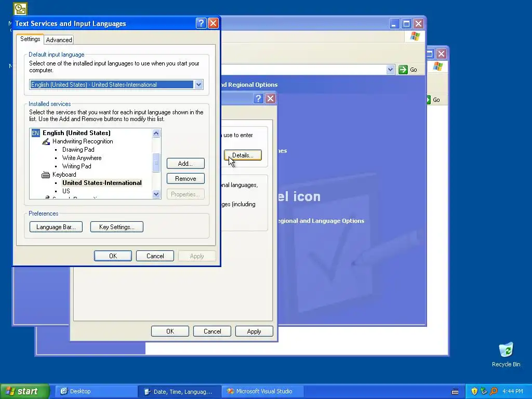Open the address bar dropdown in Control Panel window
Screen dimensions: 532x399
coord(390,70)
